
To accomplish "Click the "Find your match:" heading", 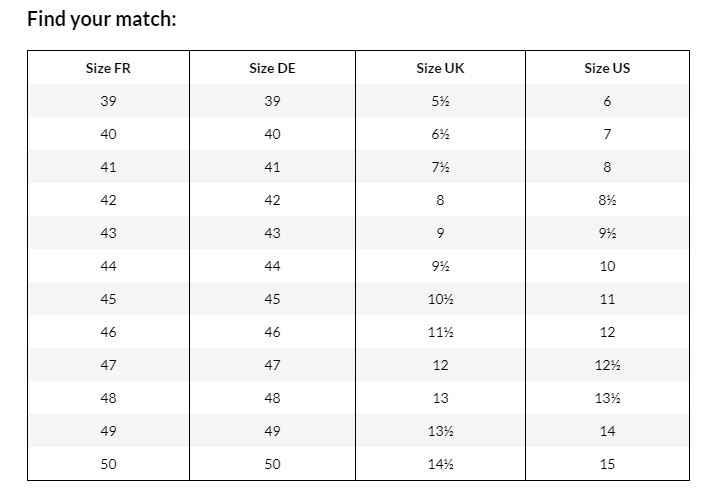I will click(101, 19).
